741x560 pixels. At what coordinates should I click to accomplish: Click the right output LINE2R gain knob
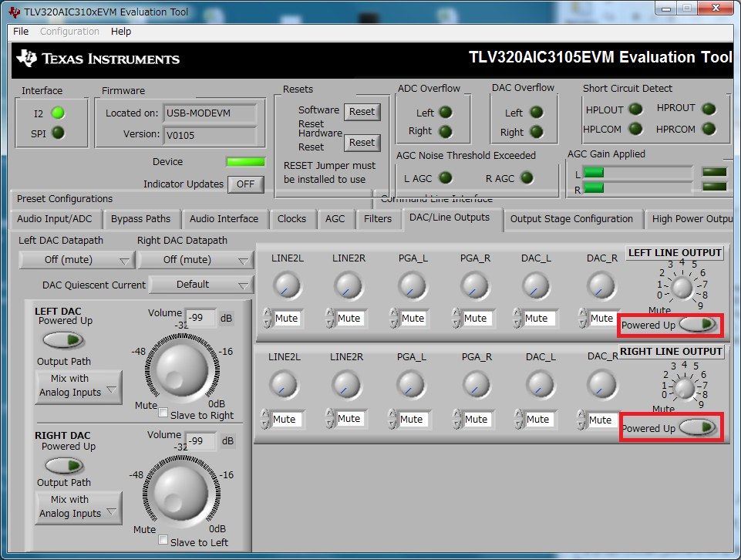pyautogui.click(x=345, y=384)
